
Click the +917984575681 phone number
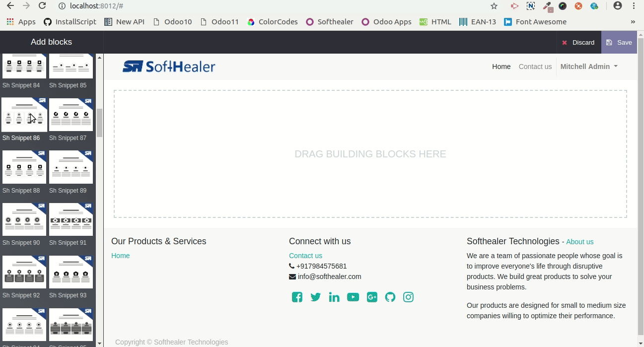tap(321, 266)
